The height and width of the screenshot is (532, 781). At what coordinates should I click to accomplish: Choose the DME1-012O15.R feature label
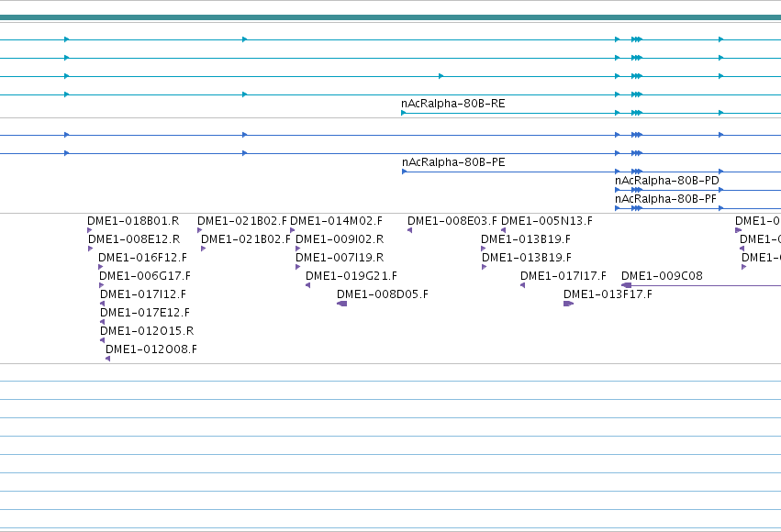point(147,331)
